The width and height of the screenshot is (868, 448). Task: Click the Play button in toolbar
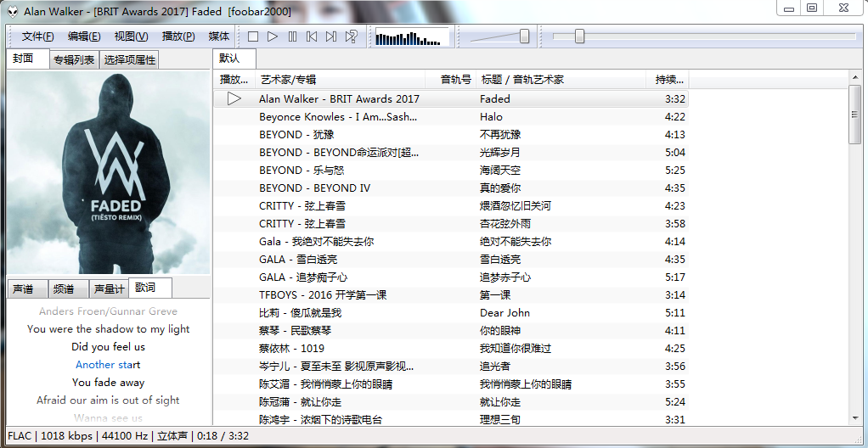[x=273, y=36]
